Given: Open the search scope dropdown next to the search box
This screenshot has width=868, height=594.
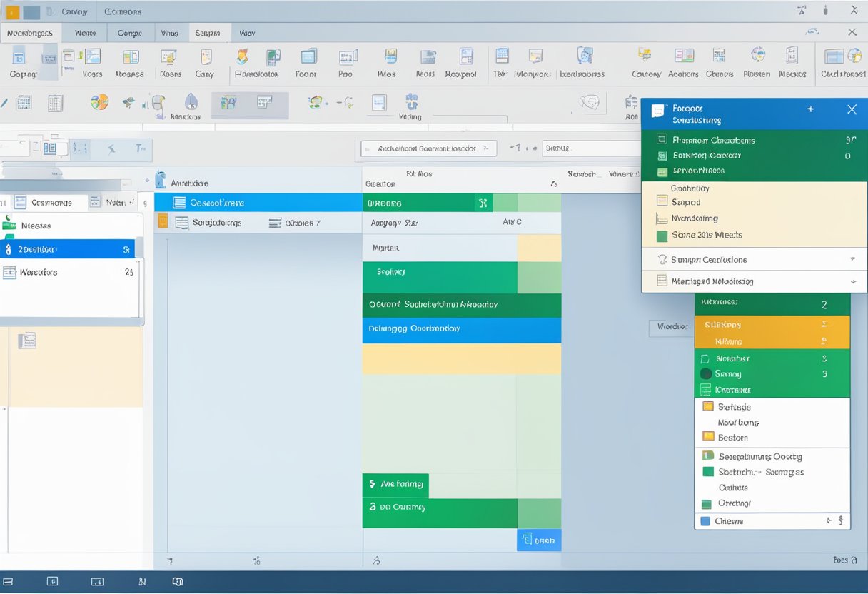Looking at the screenshot, I should (488, 148).
